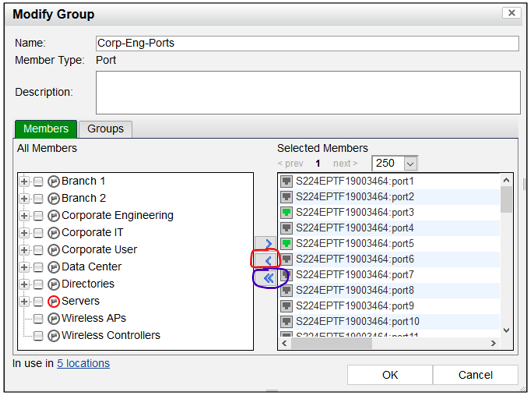Click the Servers group icon
Image resolution: width=531 pixels, height=396 pixels.
pos(54,301)
